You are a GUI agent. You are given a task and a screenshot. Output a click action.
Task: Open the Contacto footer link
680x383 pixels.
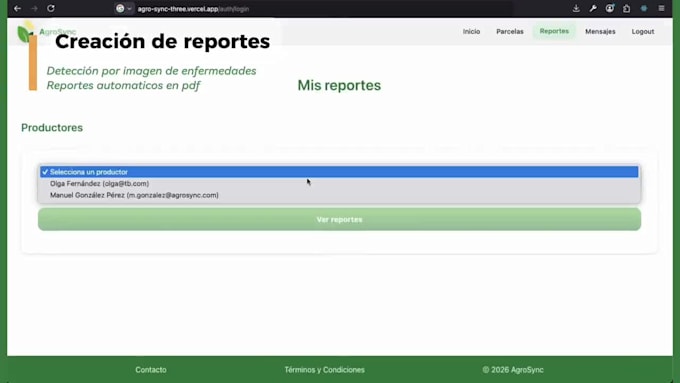[150, 370]
